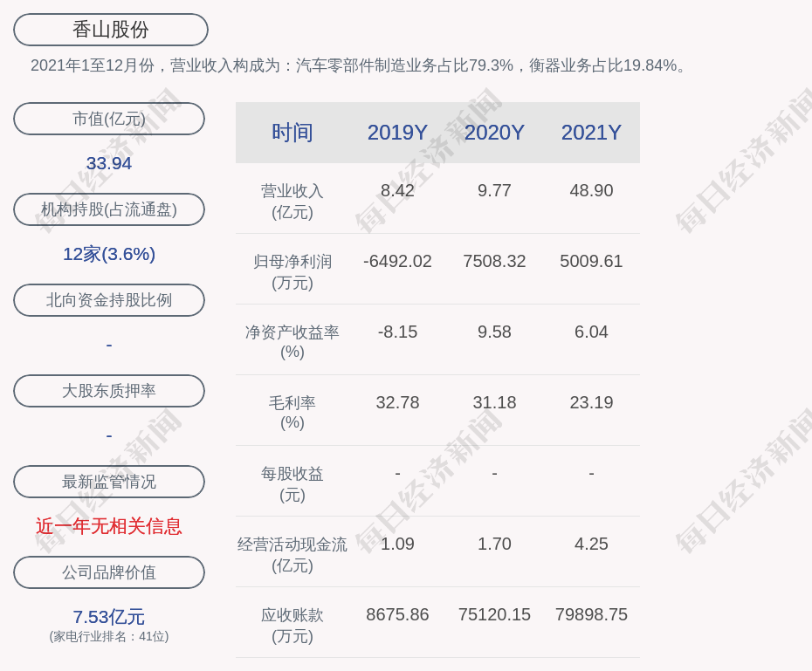This screenshot has height=671, width=812.
Task: Select the receivables value 75120.15
Action: (x=494, y=614)
